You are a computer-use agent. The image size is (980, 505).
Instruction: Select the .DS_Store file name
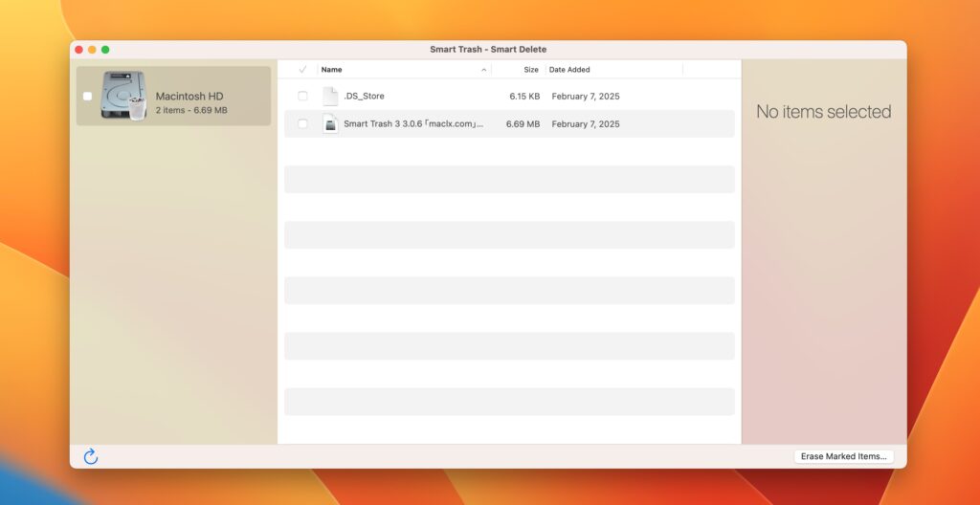tap(364, 97)
